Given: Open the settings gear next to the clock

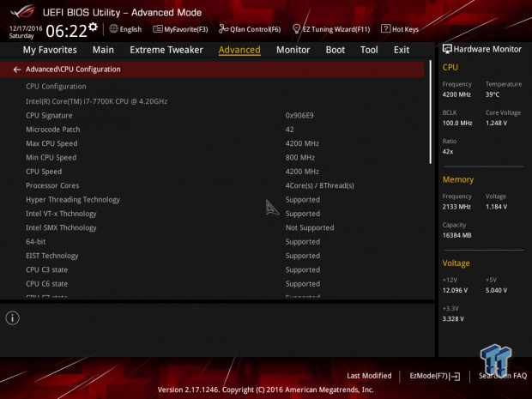Looking at the screenshot, I should (94, 27).
